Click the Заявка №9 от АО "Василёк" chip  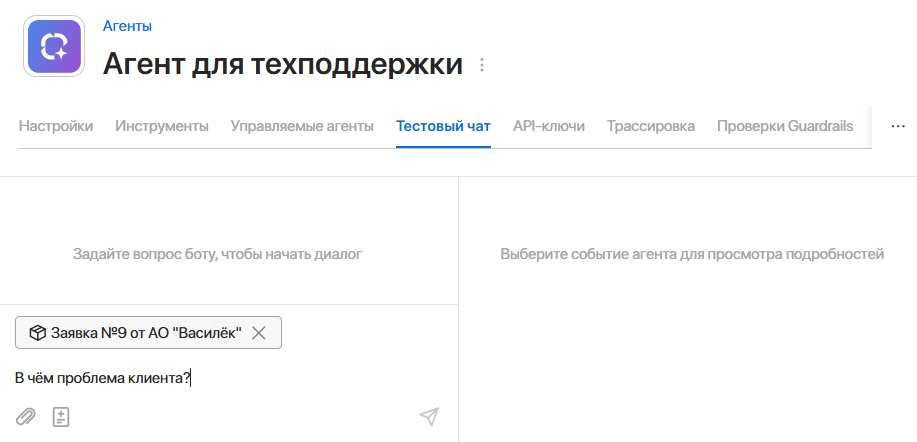[x=149, y=333]
